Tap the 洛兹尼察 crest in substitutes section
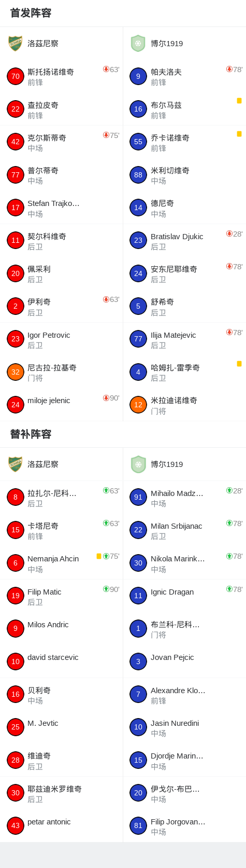This screenshot has height=868, width=246. click(x=15, y=464)
